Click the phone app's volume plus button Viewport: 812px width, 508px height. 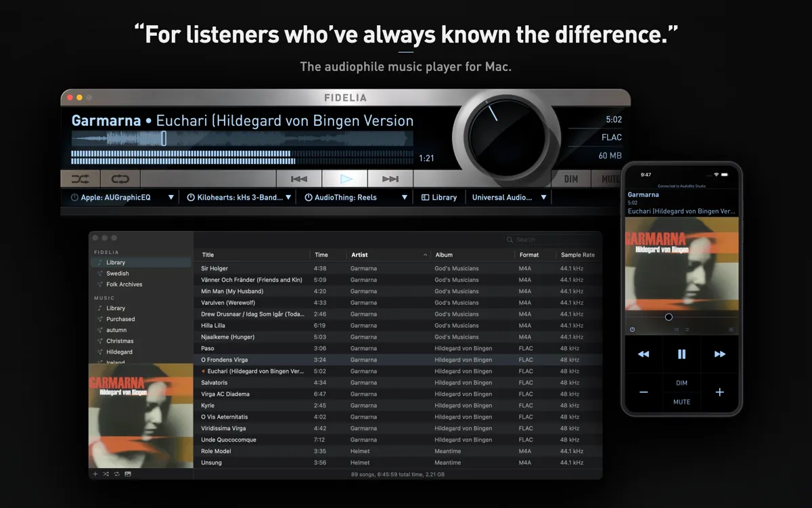coord(720,392)
